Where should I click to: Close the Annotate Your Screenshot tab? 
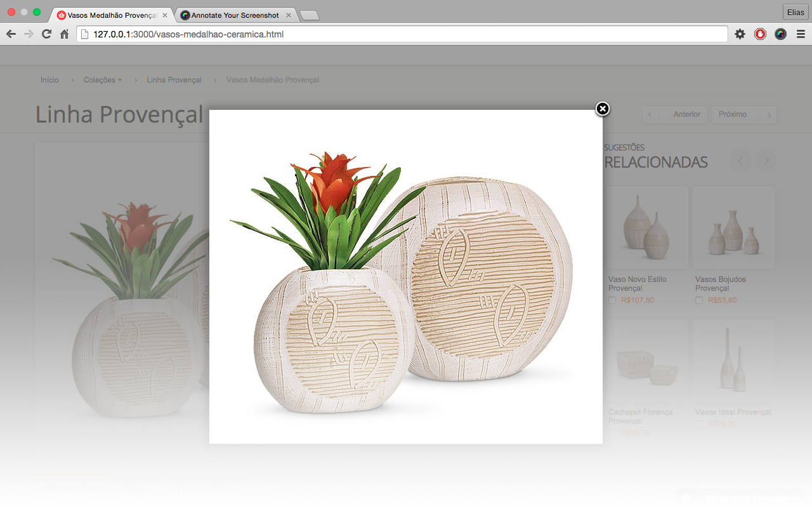coord(289,15)
